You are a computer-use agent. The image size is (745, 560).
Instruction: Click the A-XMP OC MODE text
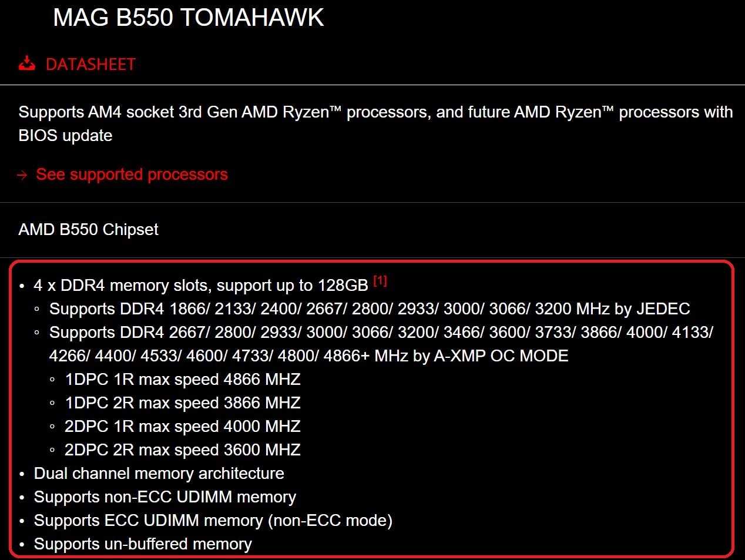pyautogui.click(x=501, y=356)
